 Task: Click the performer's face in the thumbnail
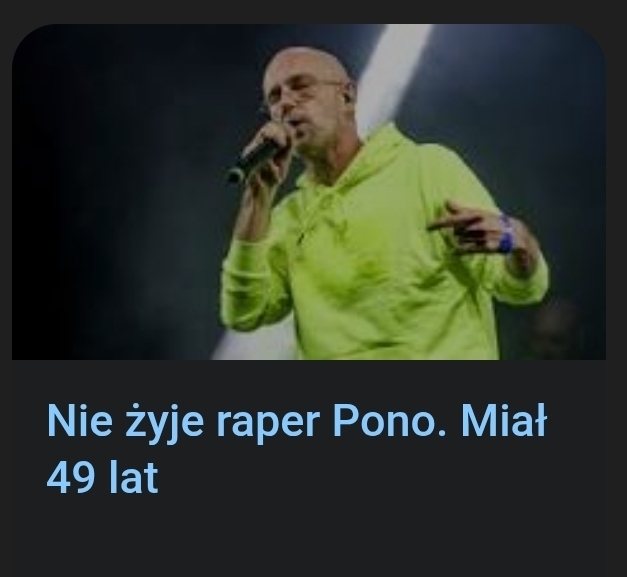point(308,100)
